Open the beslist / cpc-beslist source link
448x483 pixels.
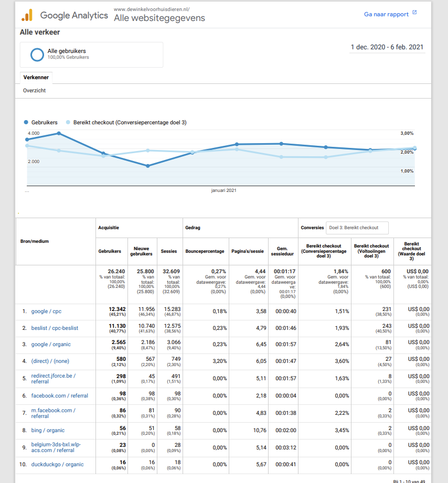click(x=55, y=328)
